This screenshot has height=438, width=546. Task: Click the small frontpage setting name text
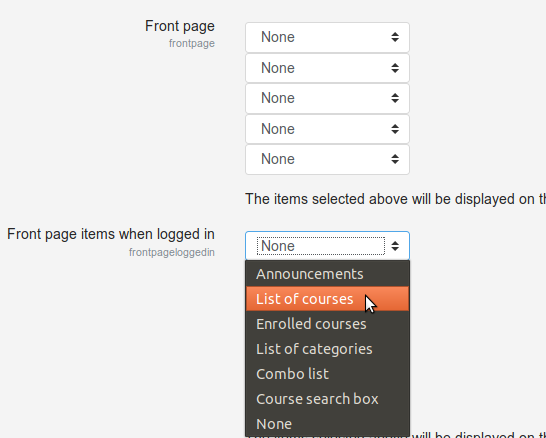point(192,44)
